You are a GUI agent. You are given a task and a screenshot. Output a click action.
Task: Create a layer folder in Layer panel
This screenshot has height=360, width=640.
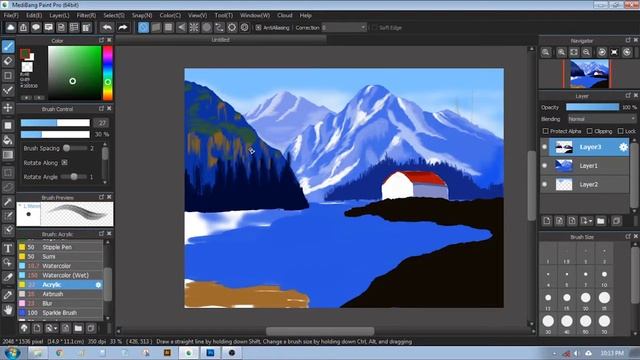[x=600, y=221]
